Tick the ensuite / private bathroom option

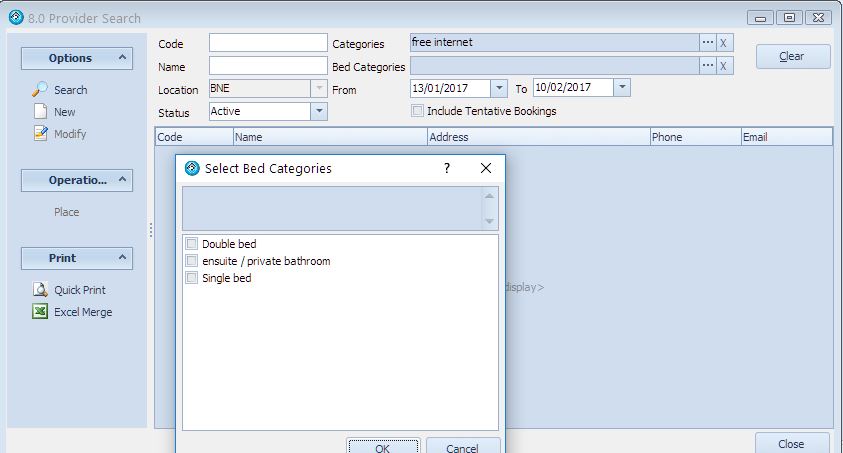pos(192,261)
